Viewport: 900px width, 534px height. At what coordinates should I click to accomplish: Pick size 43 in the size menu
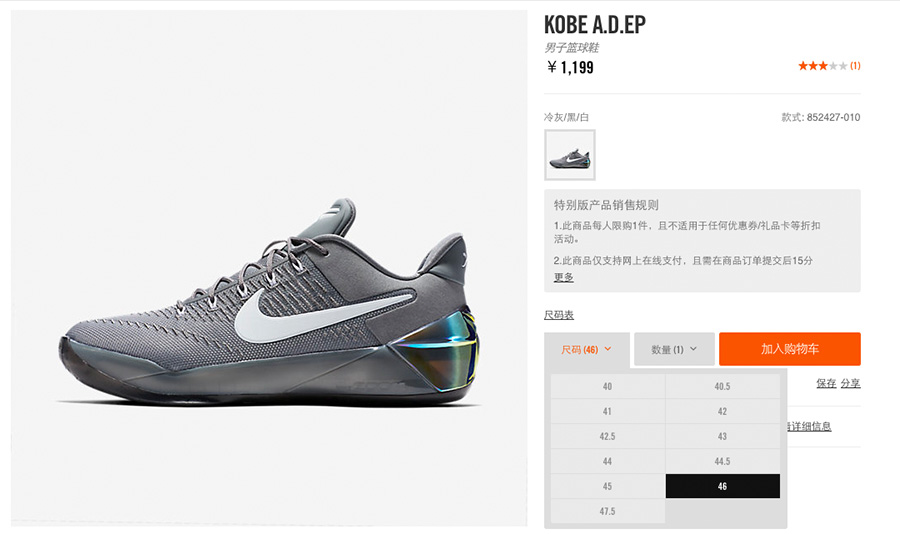(723, 436)
